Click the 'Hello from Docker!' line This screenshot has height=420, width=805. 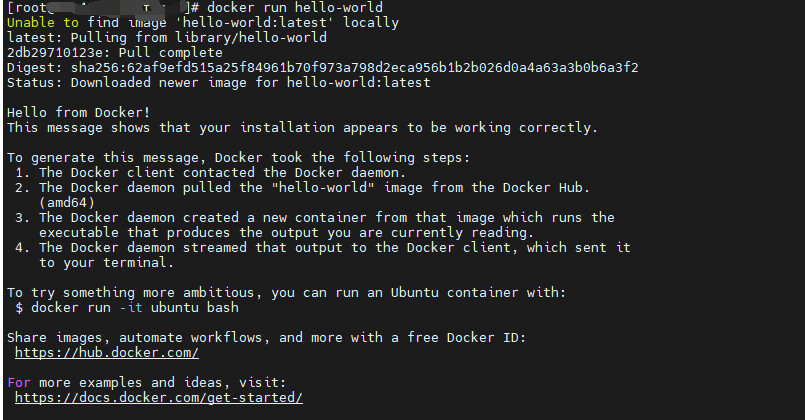(79, 112)
